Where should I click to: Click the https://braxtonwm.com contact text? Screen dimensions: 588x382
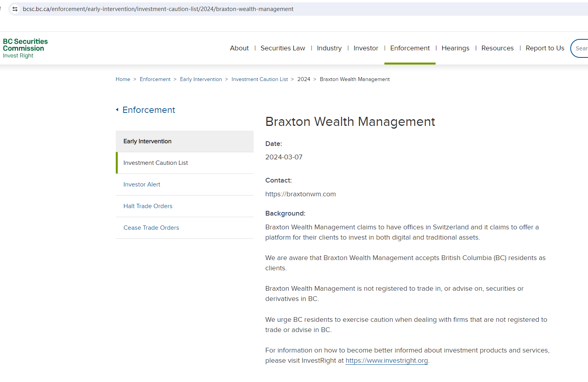pos(300,194)
